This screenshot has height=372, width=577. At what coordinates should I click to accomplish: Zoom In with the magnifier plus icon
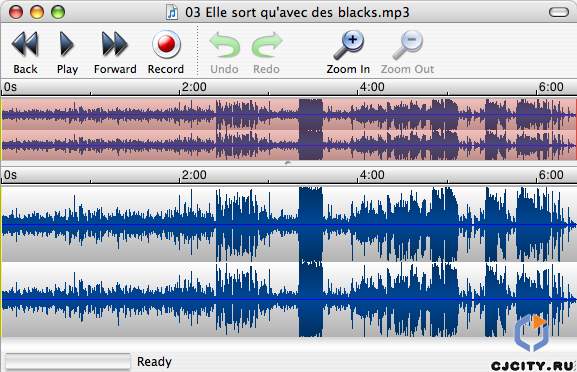pyautogui.click(x=348, y=45)
